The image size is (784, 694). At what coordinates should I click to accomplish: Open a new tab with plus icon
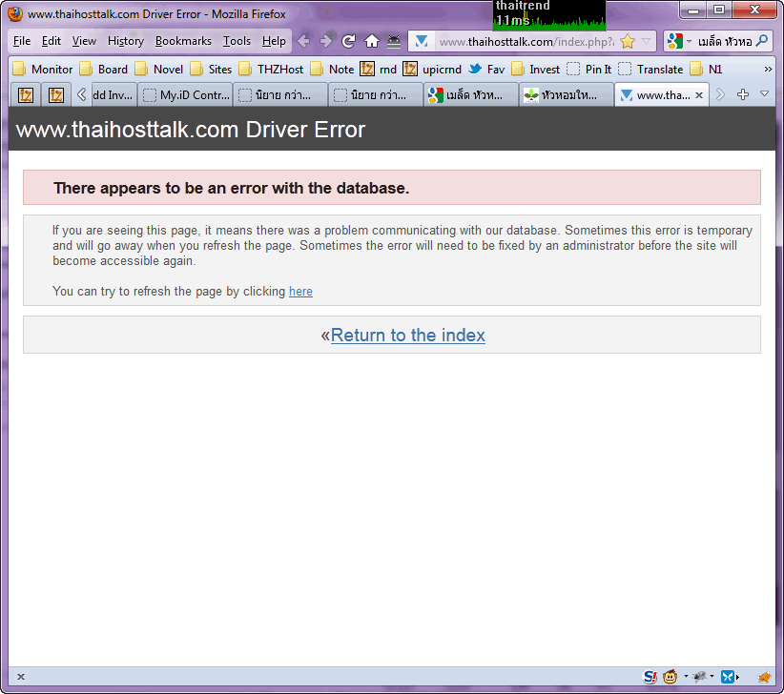click(742, 94)
